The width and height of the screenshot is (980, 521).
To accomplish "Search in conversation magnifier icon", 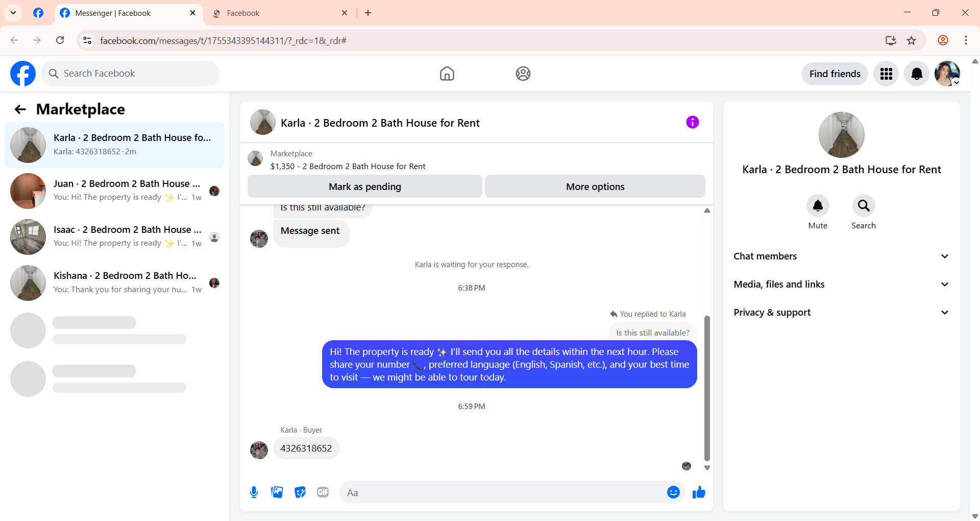I will [864, 206].
